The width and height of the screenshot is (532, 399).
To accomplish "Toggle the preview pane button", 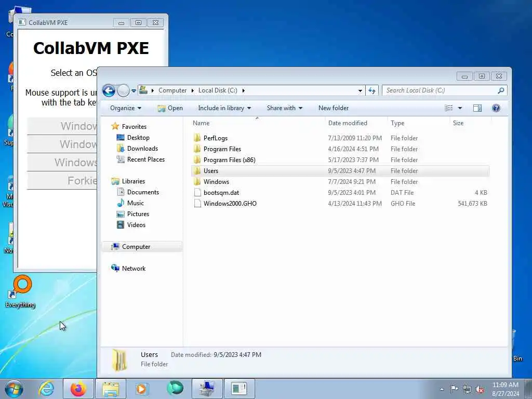I will [477, 108].
